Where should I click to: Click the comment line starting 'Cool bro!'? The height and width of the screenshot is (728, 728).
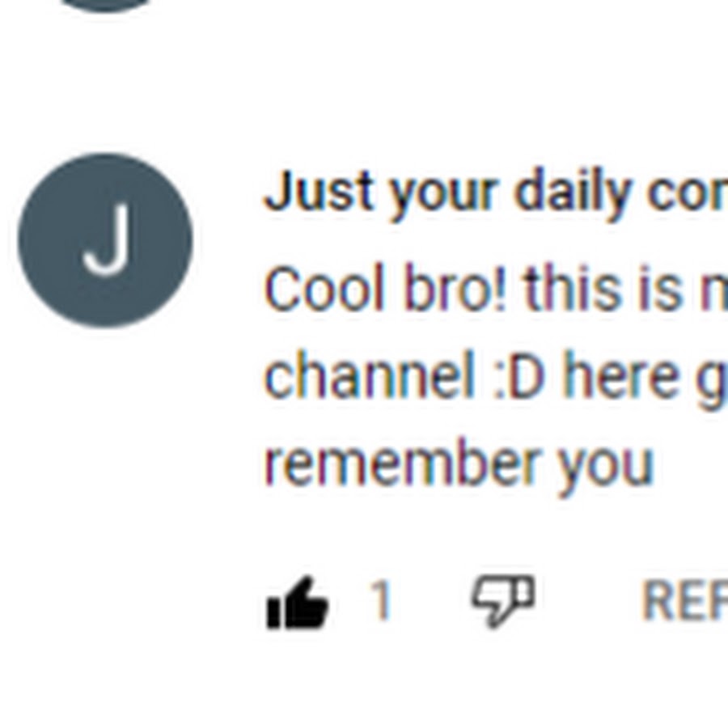pos(495,288)
